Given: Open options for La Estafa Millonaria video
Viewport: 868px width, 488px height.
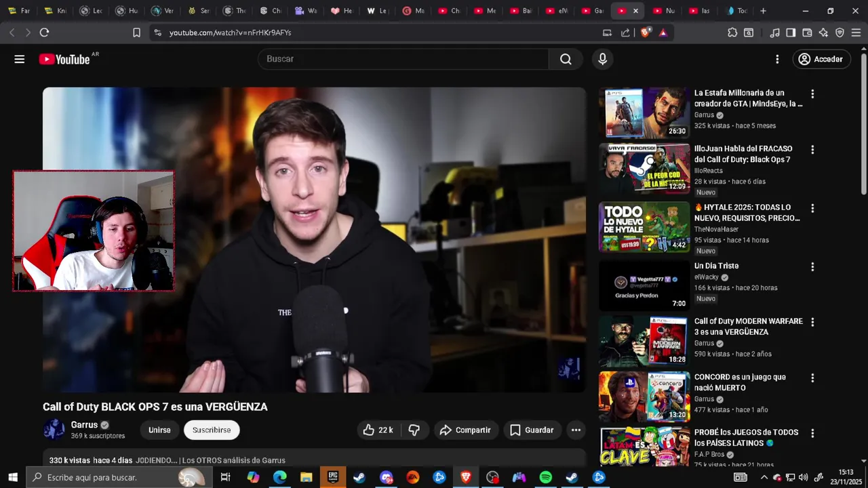Looking at the screenshot, I should (812, 94).
